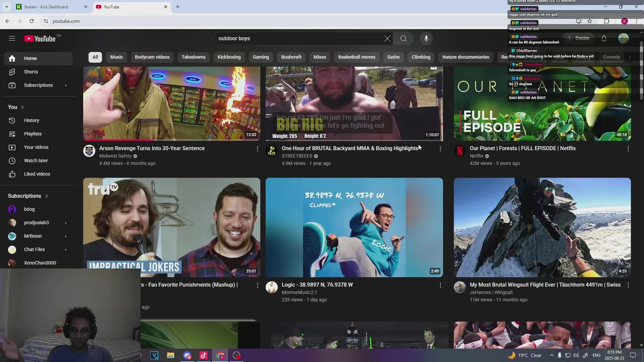The height and width of the screenshot is (362, 644).
Task: Bookmark this page with the star icon
Action: click(590, 21)
